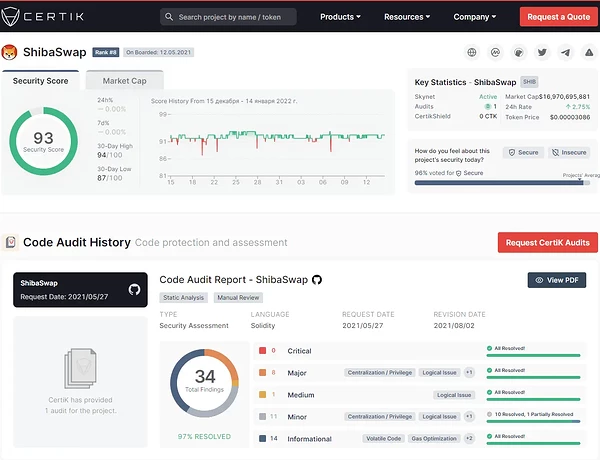The image size is (600, 460).
Task: Click the grey Minor severity swatch
Action: (x=262, y=416)
